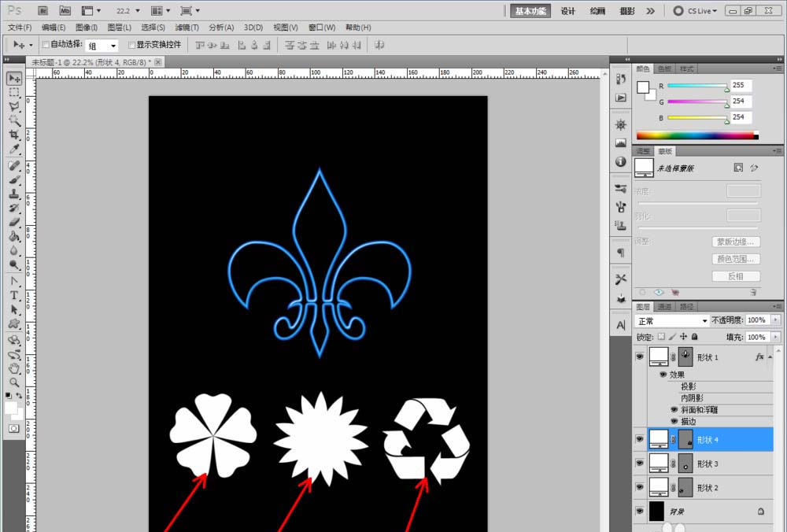
Task: Open Mini Bridge with the Mb icon
Action: pyautogui.click(x=65, y=10)
